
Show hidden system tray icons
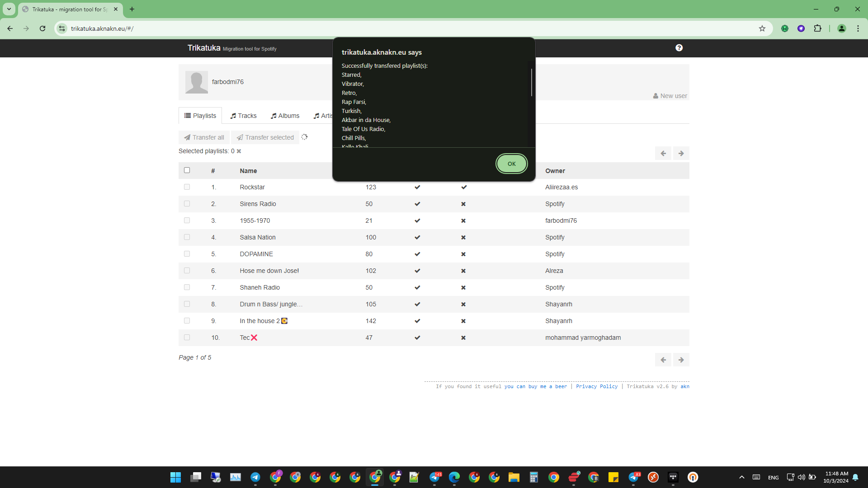point(742,477)
